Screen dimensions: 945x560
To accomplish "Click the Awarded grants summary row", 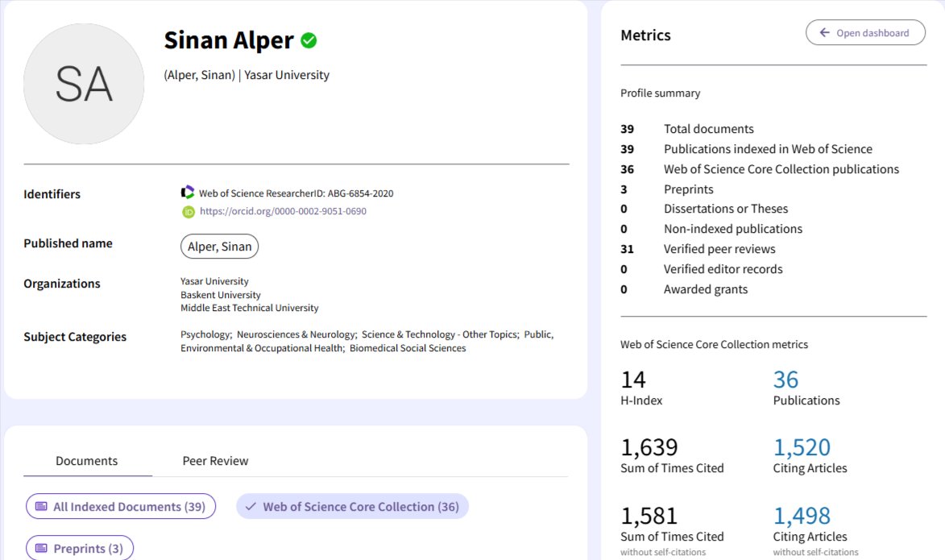I will pyautogui.click(x=684, y=289).
